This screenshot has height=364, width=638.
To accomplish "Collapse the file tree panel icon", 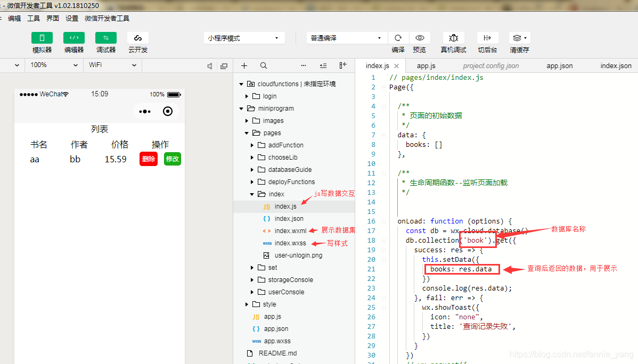I will click(x=343, y=65).
